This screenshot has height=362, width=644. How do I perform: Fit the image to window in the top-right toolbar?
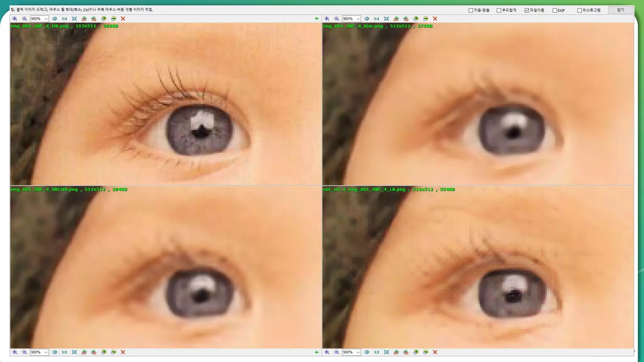(386, 19)
